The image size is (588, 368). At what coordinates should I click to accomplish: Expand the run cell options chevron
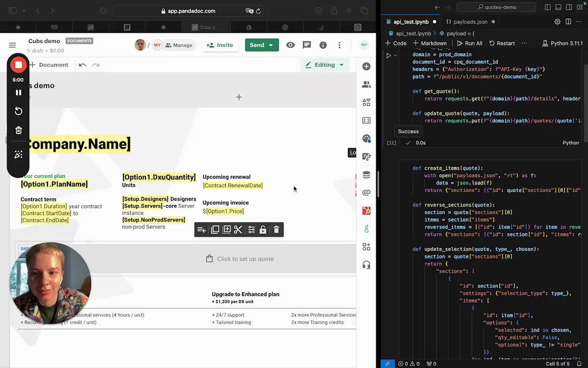395,56
